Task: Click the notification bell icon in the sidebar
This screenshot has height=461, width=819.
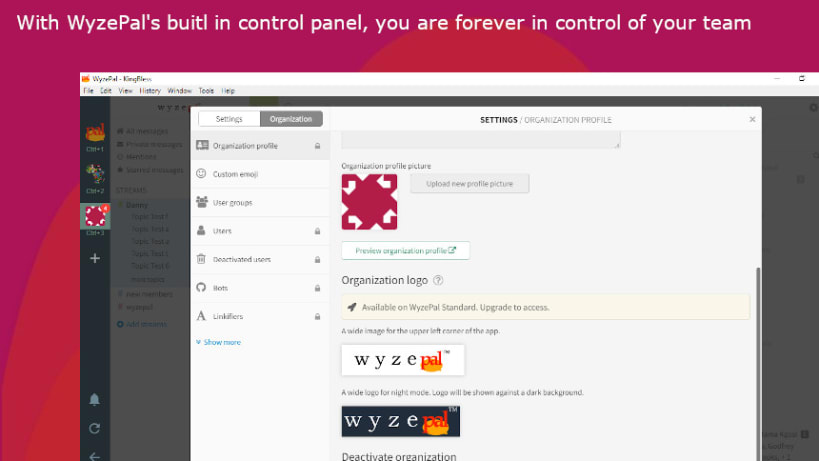Action: click(x=95, y=399)
